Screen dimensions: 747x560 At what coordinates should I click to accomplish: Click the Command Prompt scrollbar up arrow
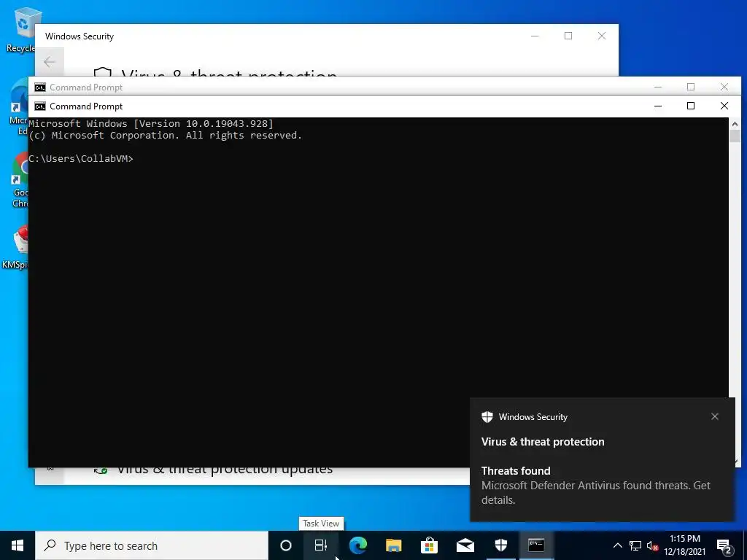click(x=735, y=124)
